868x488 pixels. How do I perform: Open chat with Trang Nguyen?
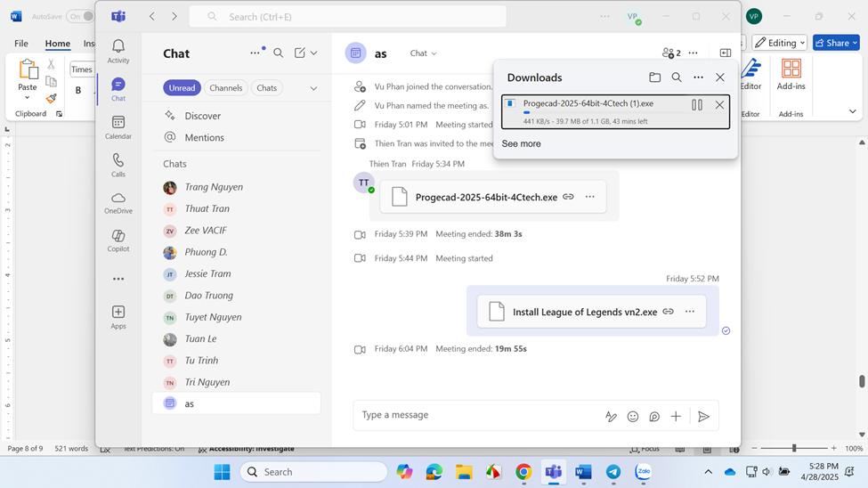[x=214, y=187]
